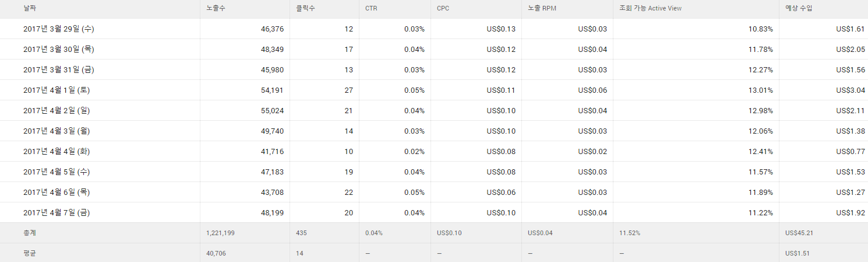The image size is (868, 262).
Task: Click the 13.01% Active View value
Action: [760, 90]
